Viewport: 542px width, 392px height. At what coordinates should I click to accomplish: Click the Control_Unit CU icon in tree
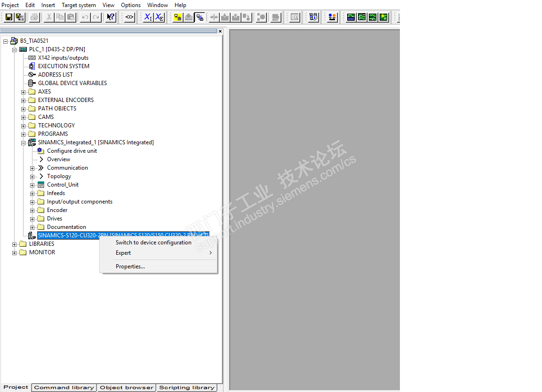pyautogui.click(x=41, y=185)
